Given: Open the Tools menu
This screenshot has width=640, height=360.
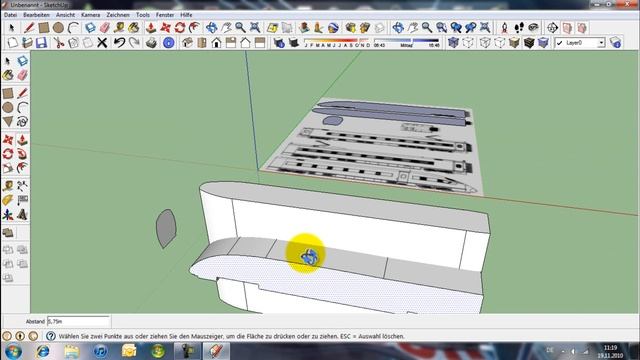Looking at the screenshot, I should pyautogui.click(x=142, y=15).
